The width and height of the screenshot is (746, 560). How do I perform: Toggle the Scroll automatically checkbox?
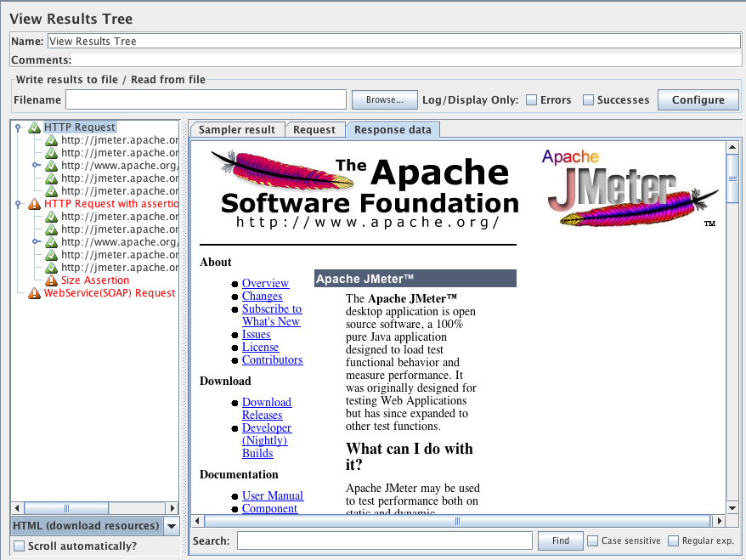coord(19,546)
